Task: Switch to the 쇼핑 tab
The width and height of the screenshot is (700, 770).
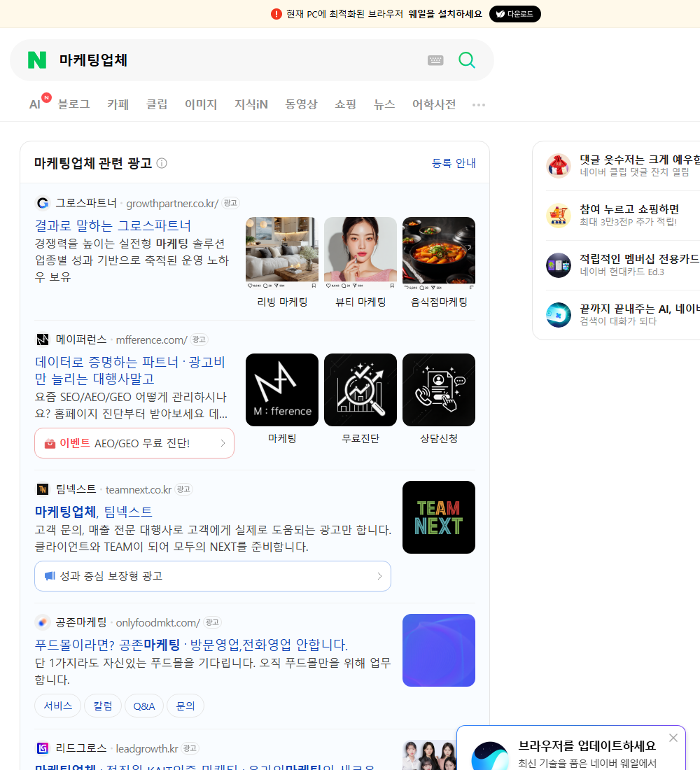Action: tap(345, 104)
